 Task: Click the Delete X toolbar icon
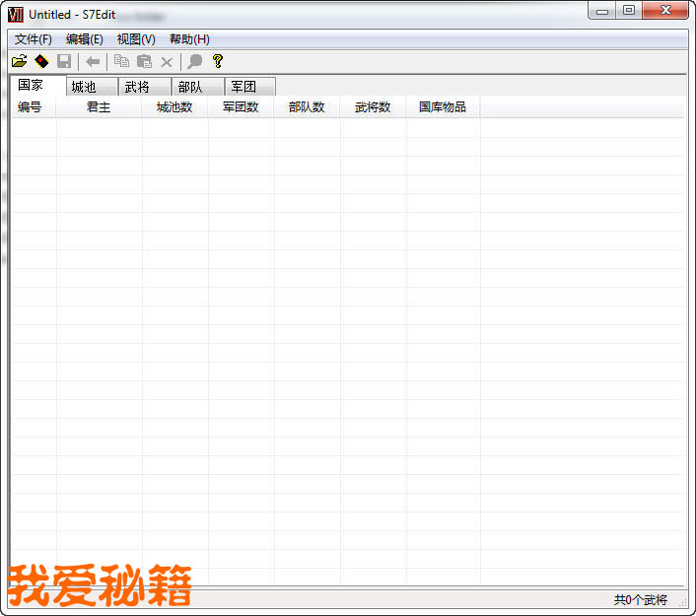(x=167, y=61)
